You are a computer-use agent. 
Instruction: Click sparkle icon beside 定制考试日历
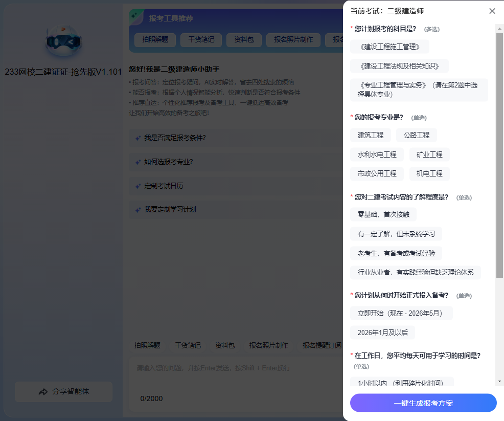138,186
